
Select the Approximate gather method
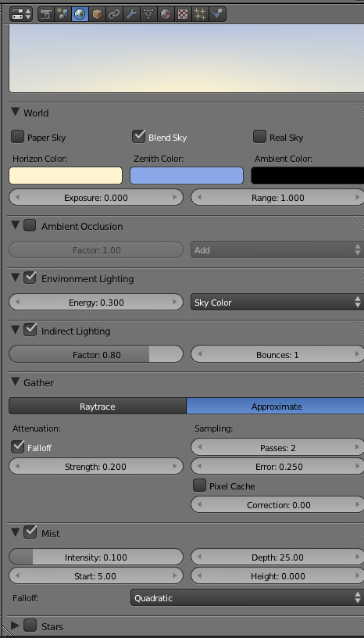coord(275,407)
